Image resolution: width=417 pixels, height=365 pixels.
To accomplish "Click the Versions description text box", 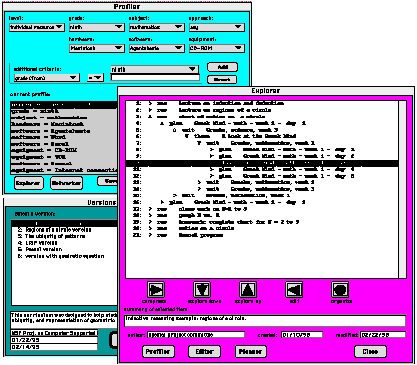I will coord(64,319).
